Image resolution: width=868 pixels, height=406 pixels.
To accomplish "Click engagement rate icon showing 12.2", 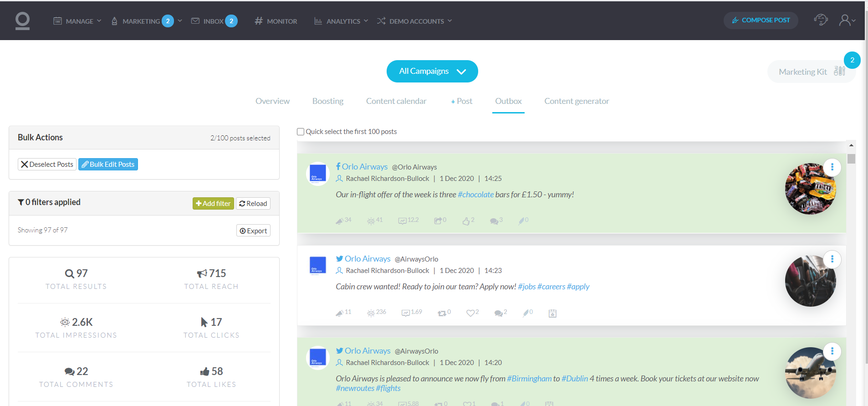I will (x=402, y=221).
